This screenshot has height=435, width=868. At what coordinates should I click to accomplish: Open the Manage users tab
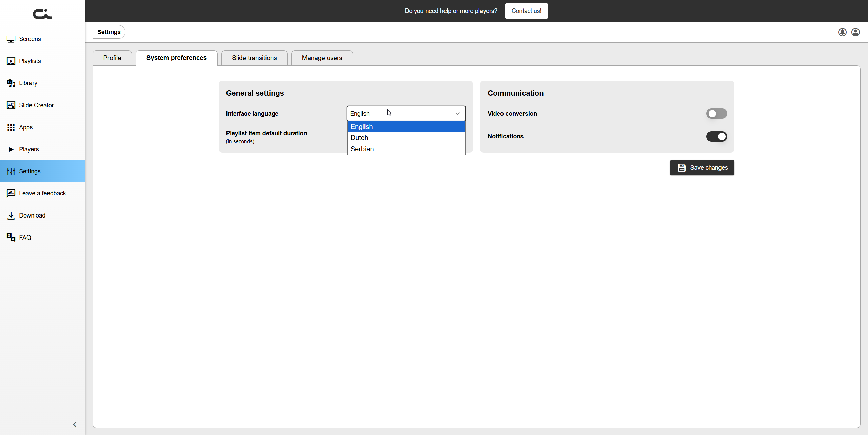point(322,58)
